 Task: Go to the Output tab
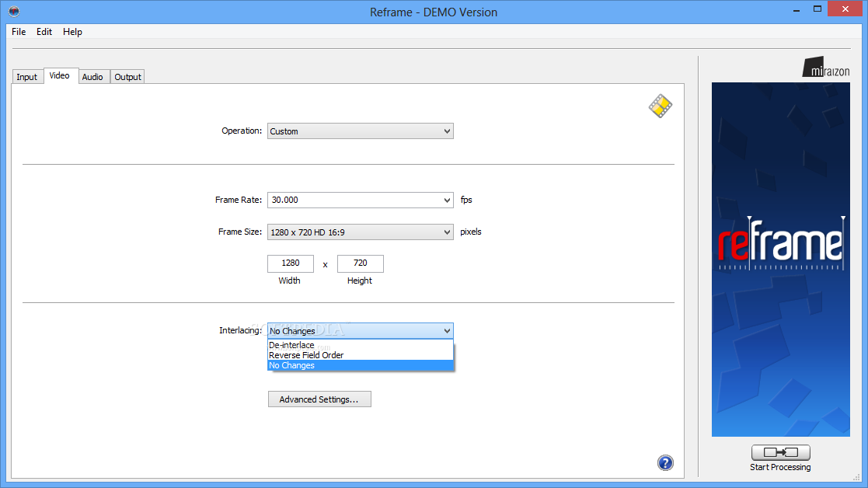coord(128,77)
